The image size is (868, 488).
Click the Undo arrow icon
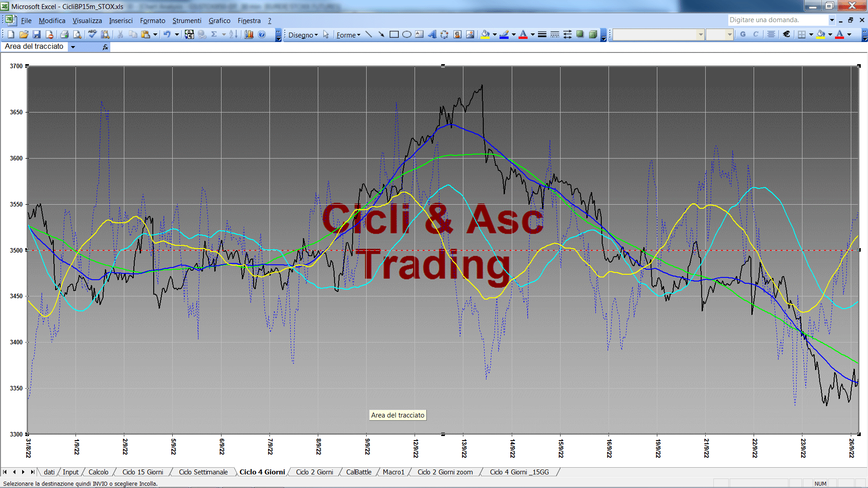point(167,35)
